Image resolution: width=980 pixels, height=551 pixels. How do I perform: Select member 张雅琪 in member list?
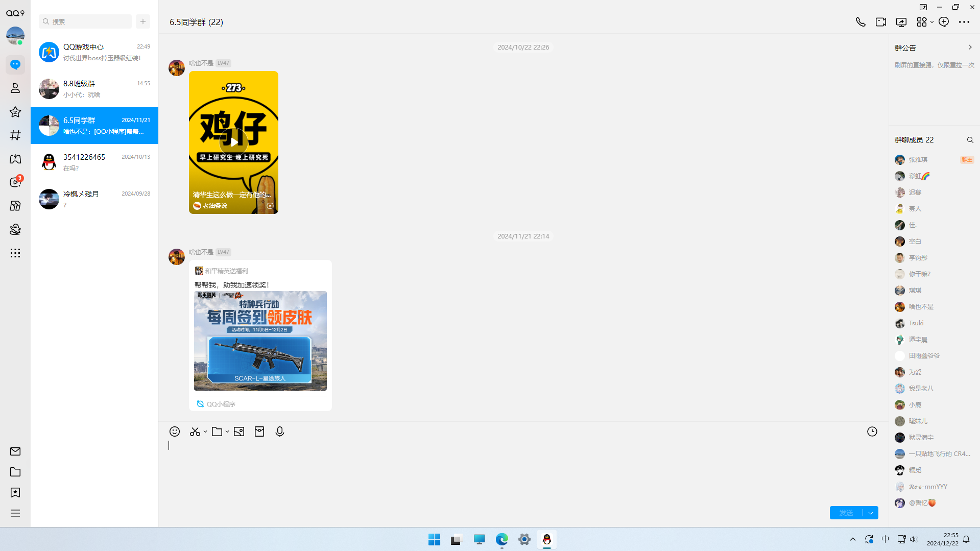pos(934,160)
